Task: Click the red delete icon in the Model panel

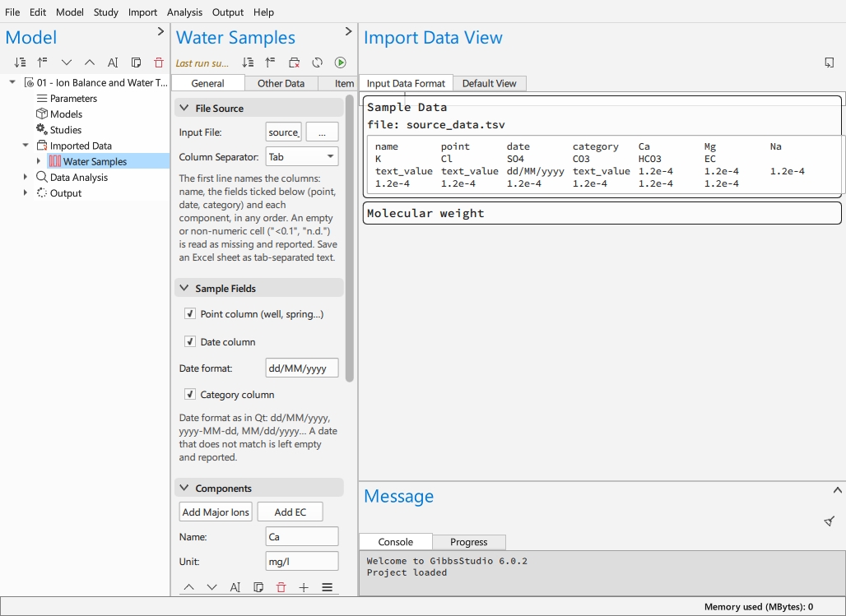Action: (159, 63)
